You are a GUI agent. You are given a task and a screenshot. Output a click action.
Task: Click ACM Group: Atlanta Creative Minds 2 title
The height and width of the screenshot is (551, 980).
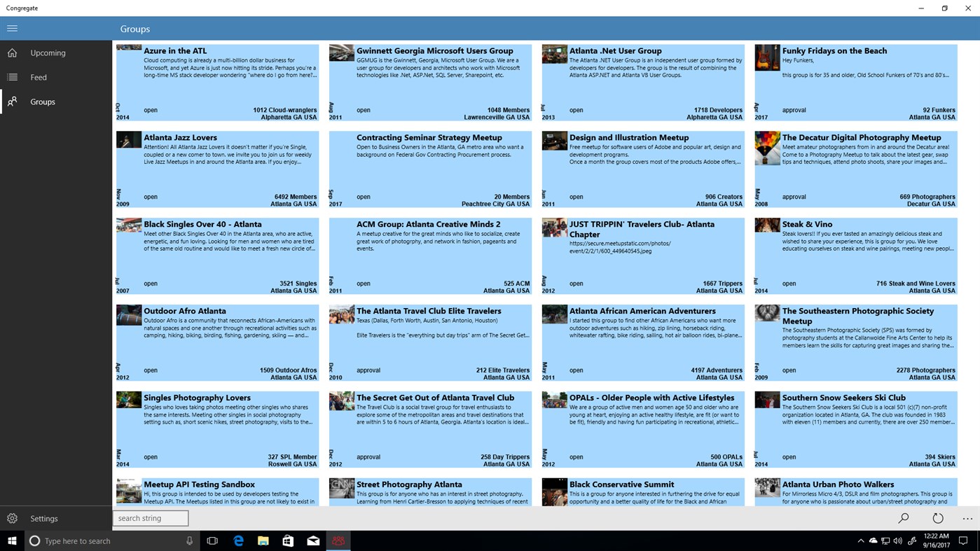pyautogui.click(x=429, y=224)
